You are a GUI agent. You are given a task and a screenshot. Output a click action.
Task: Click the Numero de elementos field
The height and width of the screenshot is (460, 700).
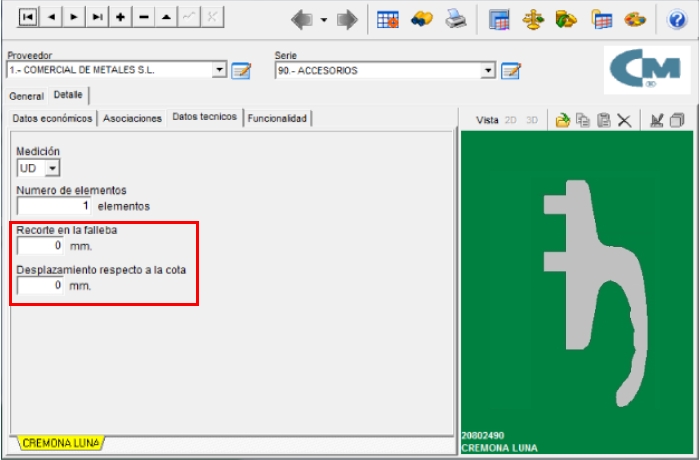click(x=54, y=206)
